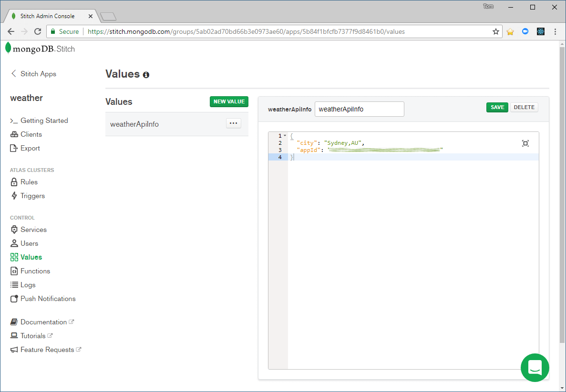This screenshot has width=566, height=392.
Task: Open the Feature Requests link
Action: tap(46, 350)
